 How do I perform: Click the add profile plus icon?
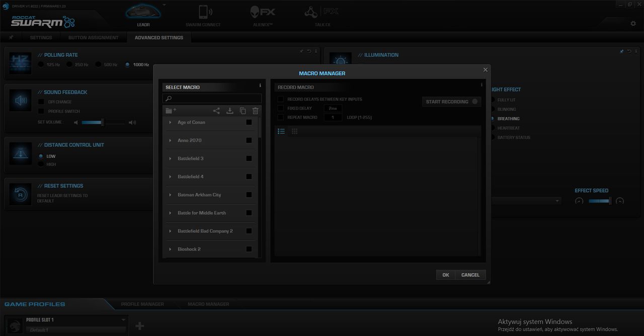tap(140, 326)
